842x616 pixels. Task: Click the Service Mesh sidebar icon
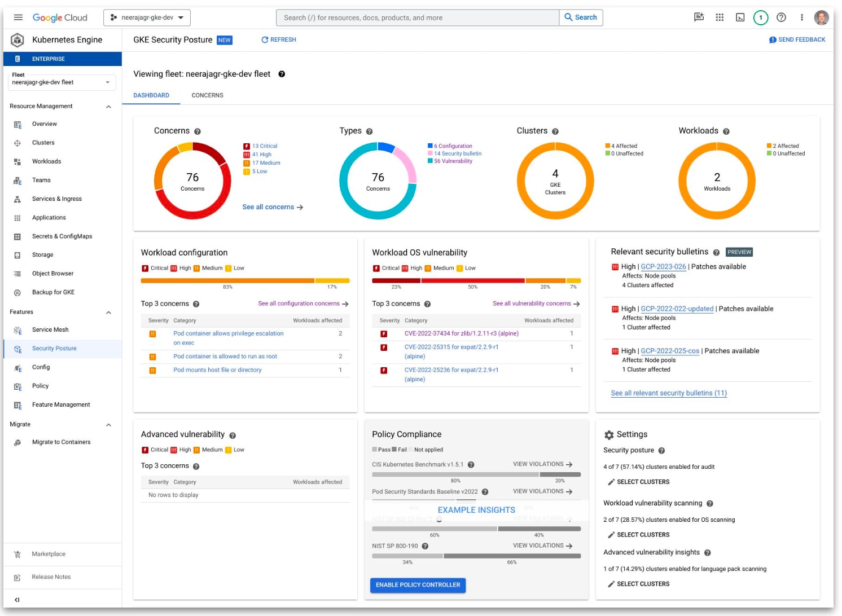click(17, 330)
